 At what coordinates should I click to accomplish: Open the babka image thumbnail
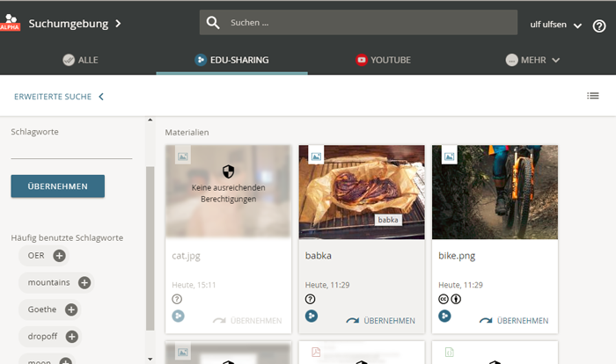click(362, 192)
